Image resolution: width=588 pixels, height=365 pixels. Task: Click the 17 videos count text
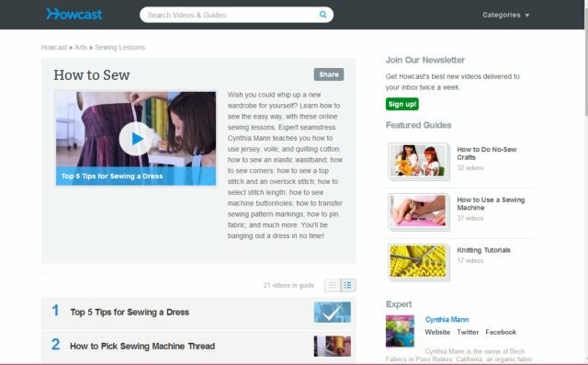pos(469,260)
